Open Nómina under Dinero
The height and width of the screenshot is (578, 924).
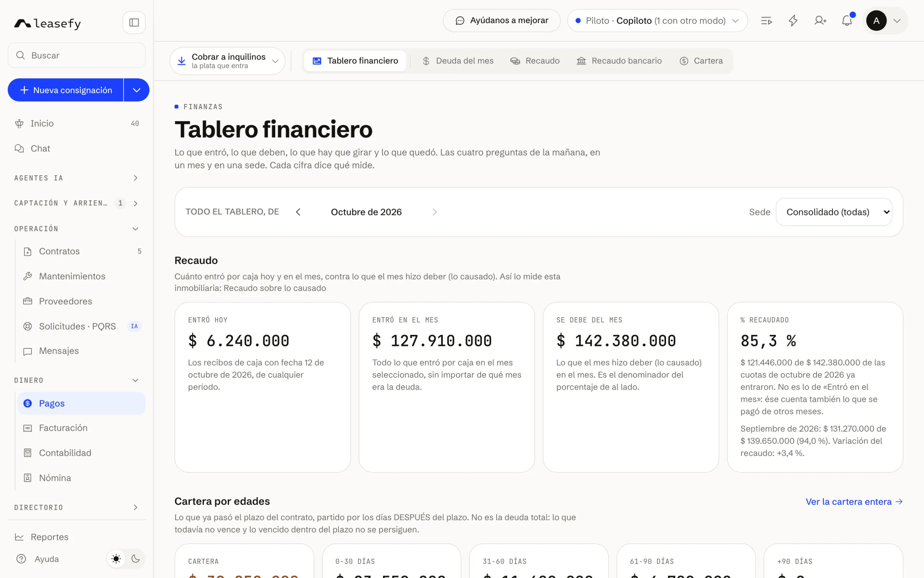[x=82, y=478]
